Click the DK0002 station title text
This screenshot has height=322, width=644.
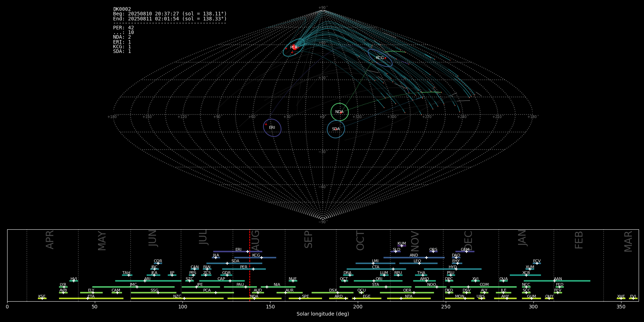click(122, 9)
